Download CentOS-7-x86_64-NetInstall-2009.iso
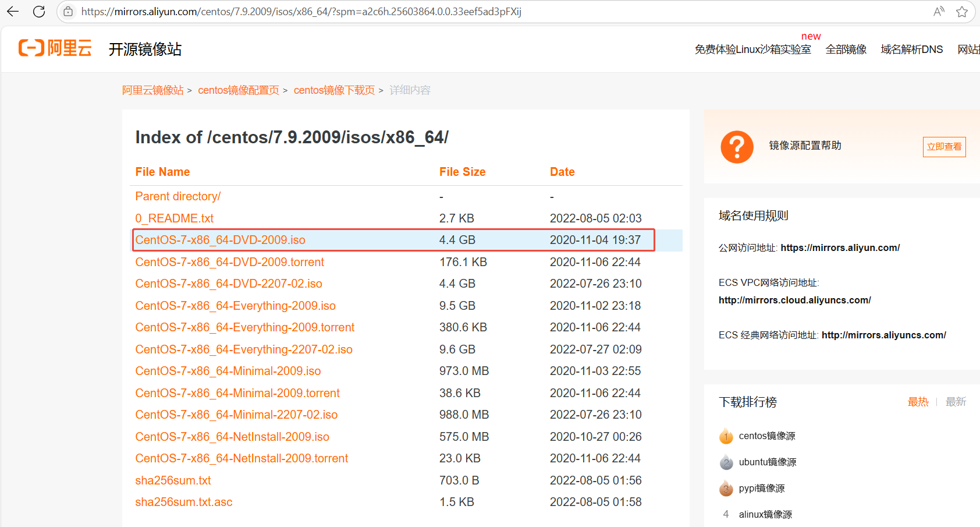 coord(232,437)
